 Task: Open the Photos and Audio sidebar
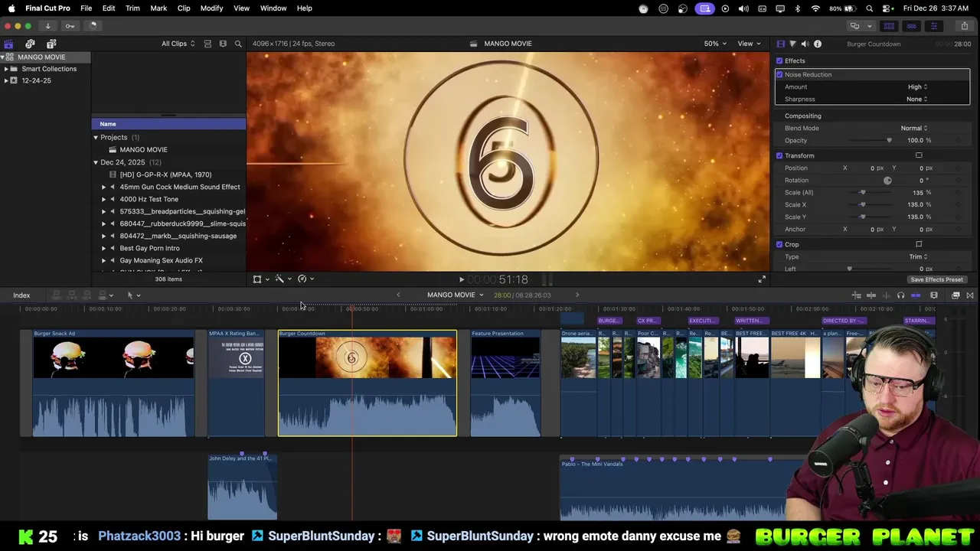point(30,44)
